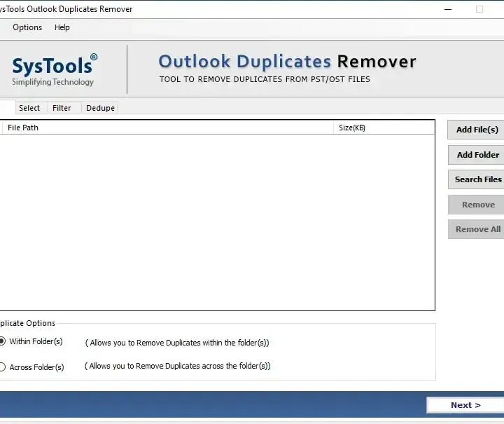Screen dimensions: 504x424
Task: Click inside the empty file list area
Action: (x=217, y=221)
